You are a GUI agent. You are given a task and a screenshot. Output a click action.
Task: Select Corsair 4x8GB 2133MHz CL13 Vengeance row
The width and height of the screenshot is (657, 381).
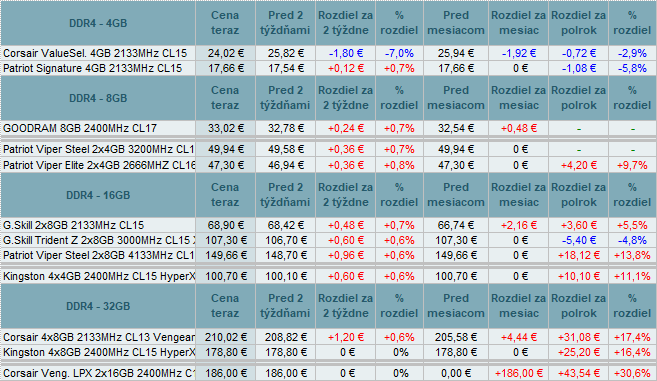click(x=328, y=337)
